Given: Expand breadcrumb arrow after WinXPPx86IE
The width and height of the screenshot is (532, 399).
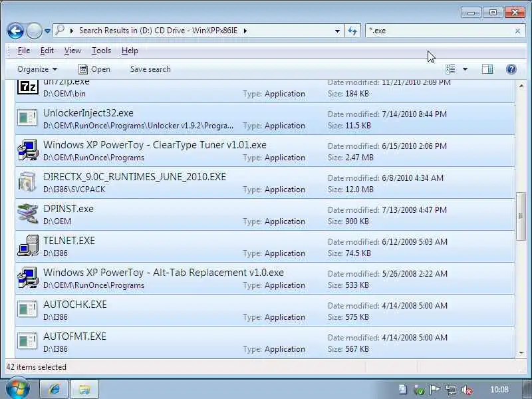Looking at the screenshot, I should click(x=245, y=31).
